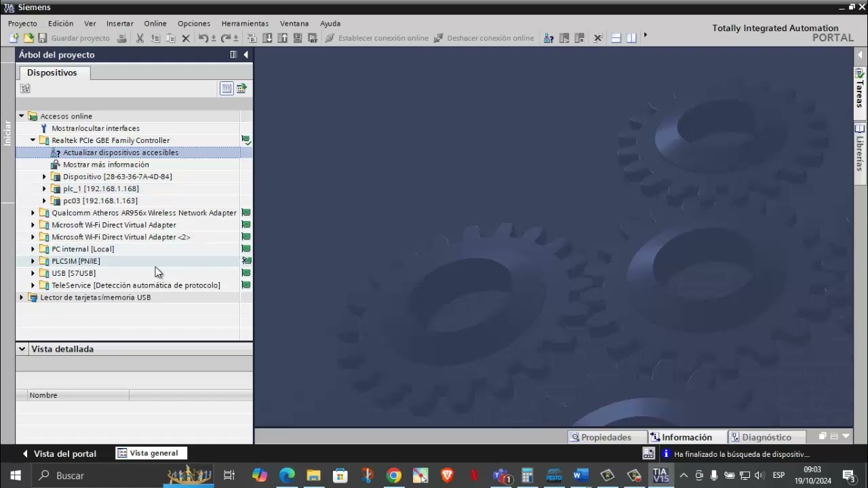This screenshot has height=488, width=868.
Task: Click the Paste icon in toolbar
Action: click(x=171, y=38)
